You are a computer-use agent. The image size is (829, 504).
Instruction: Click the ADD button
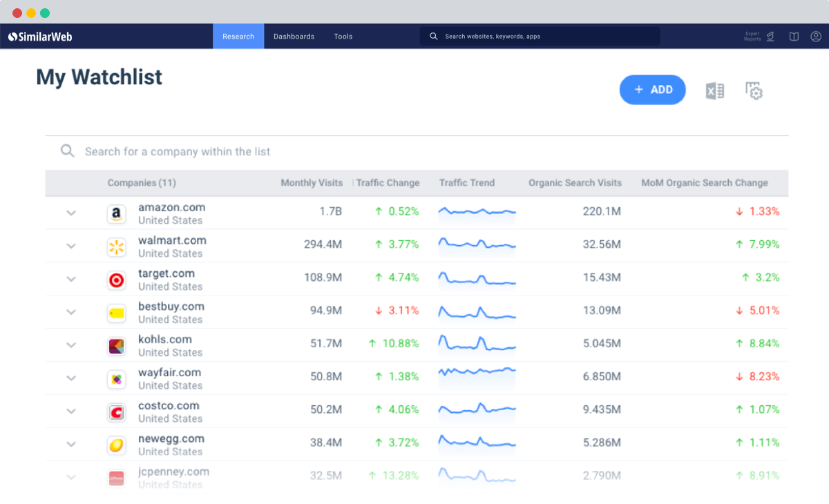[652, 90]
